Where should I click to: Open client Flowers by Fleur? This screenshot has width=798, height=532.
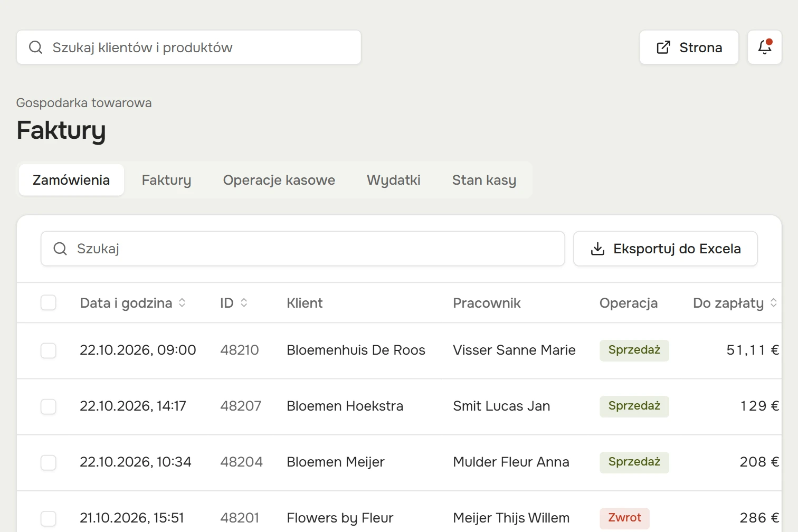(x=340, y=518)
